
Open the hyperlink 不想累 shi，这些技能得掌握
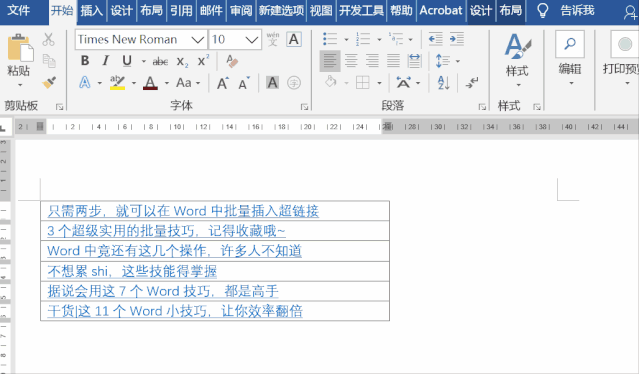pos(132,271)
